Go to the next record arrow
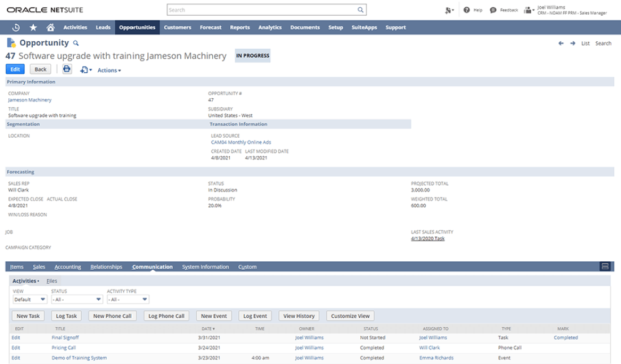621x364 pixels. click(x=572, y=43)
